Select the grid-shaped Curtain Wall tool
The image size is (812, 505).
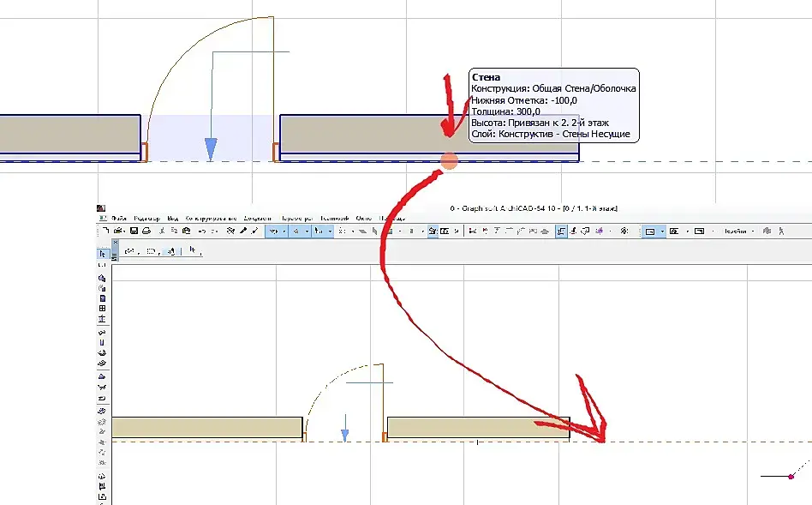[x=102, y=309]
